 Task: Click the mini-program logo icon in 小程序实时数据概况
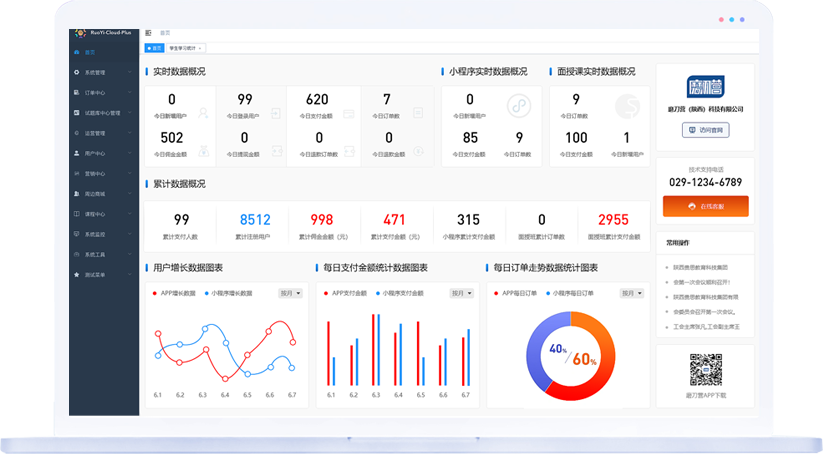click(518, 106)
